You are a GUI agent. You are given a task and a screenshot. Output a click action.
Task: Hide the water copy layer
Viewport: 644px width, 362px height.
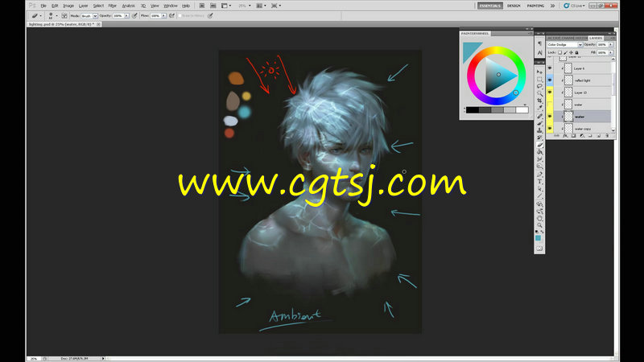pos(550,129)
